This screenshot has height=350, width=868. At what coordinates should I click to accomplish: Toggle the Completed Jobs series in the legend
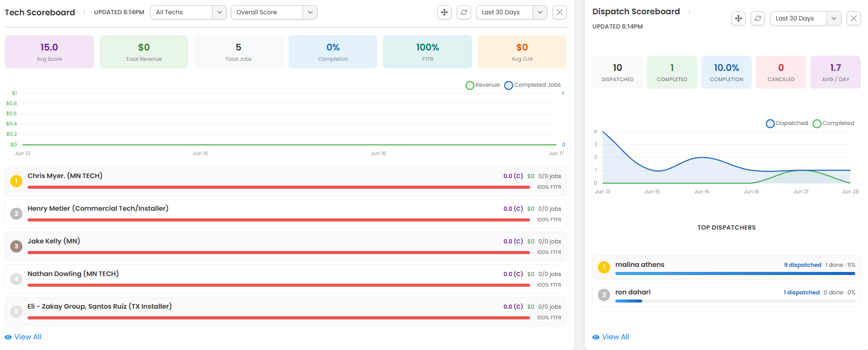click(532, 85)
